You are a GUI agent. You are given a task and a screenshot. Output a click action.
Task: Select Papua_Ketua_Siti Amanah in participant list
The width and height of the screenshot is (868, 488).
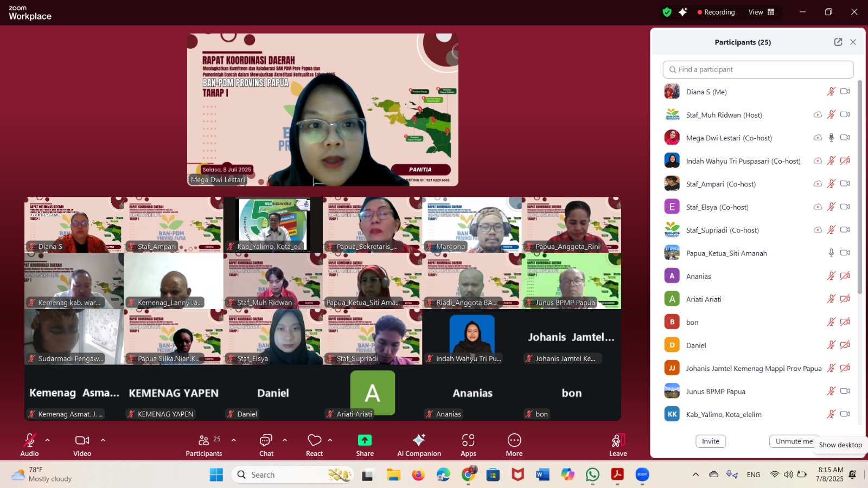(x=726, y=253)
